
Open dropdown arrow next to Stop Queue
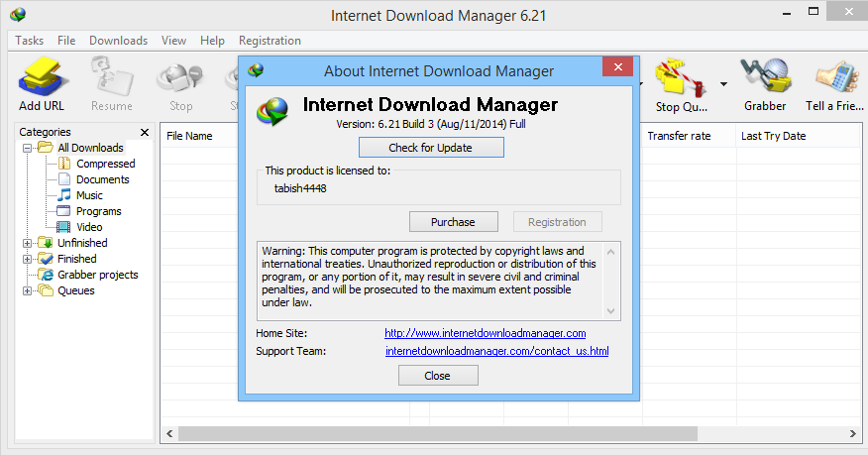click(723, 84)
